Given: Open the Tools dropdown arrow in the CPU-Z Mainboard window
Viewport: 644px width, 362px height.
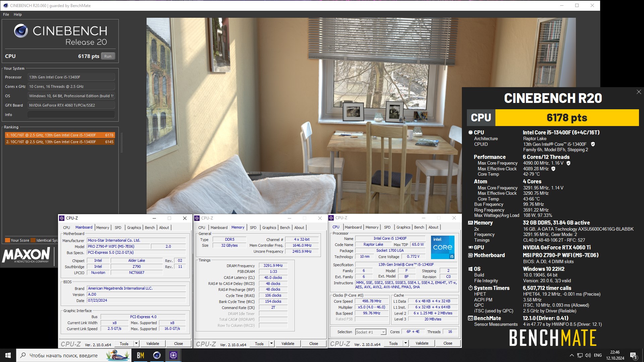Looking at the screenshot, I should tap(136, 344).
